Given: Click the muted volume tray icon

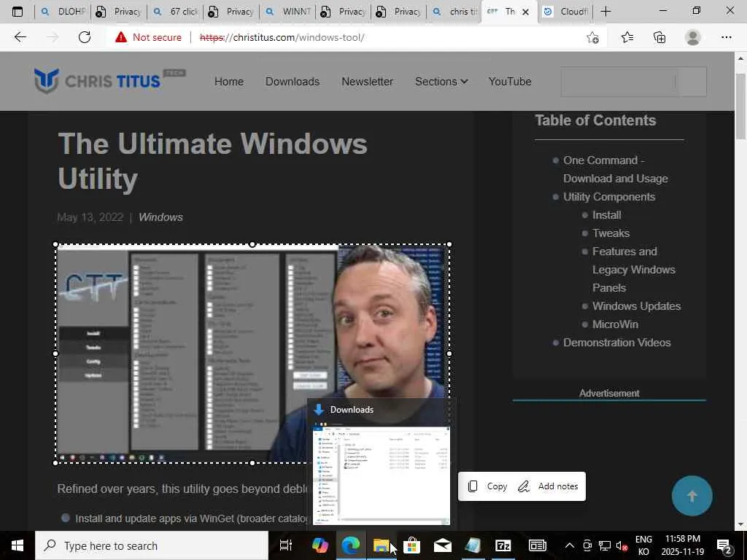Looking at the screenshot, I should coord(622,545).
